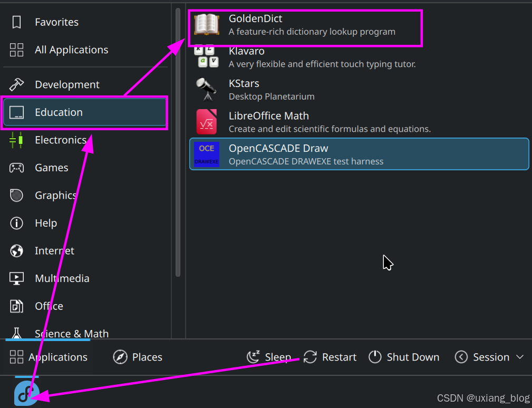
Task: Click 'Create and edit scientific formulas' description
Action: pos(330,129)
